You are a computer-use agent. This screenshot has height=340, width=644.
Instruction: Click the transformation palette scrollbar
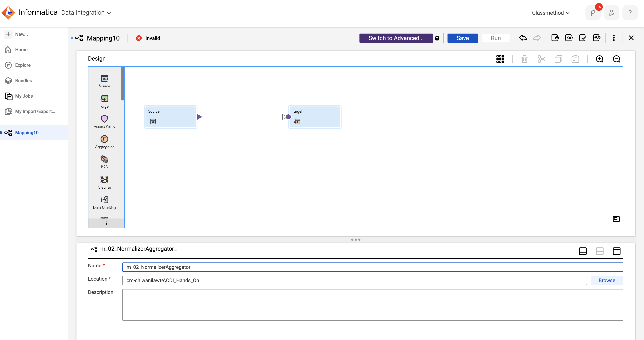tap(123, 84)
